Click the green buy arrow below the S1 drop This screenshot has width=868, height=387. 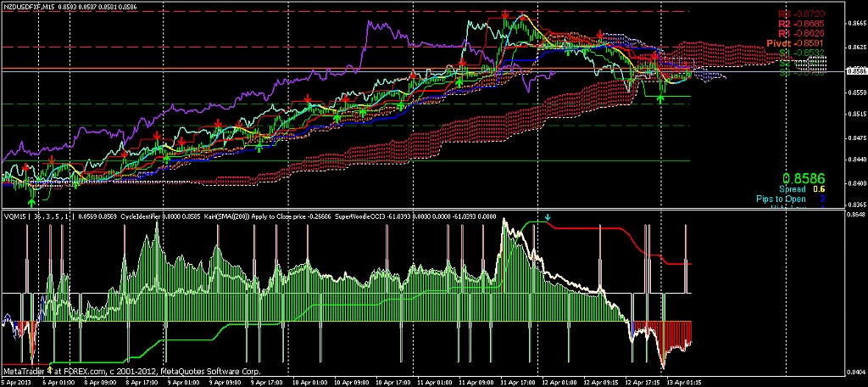point(660,99)
